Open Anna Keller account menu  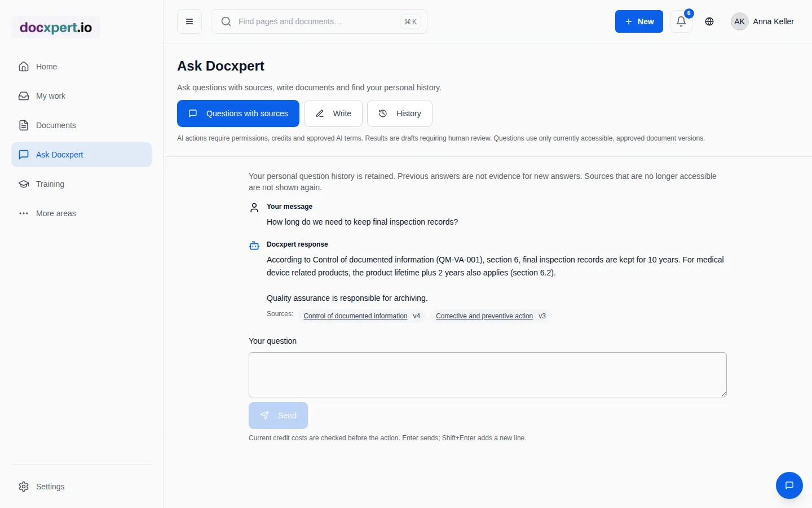[762, 21]
